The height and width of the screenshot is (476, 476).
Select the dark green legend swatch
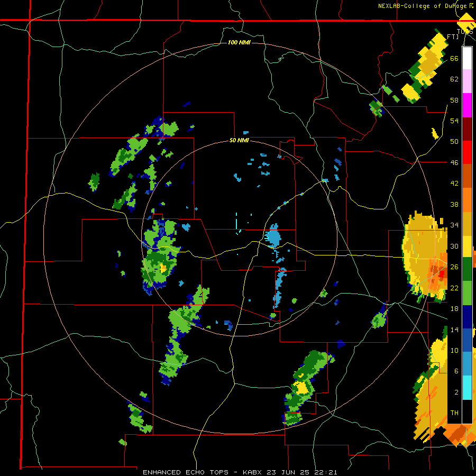(x=467, y=269)
